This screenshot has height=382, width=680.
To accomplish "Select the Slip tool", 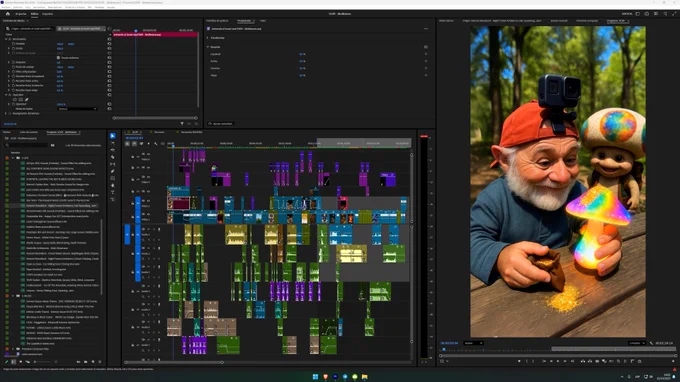I will click(x=113, y=164).
